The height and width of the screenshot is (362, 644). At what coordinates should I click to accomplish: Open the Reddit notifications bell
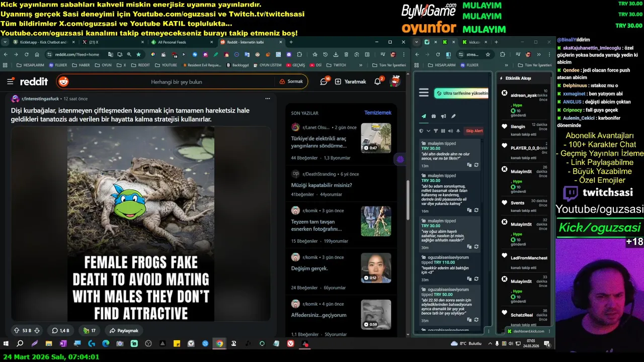pos(378,81)
